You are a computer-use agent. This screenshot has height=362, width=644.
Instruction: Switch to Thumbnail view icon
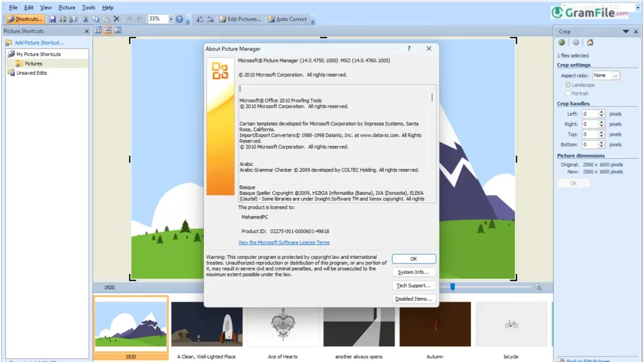(x=98, y=30)
